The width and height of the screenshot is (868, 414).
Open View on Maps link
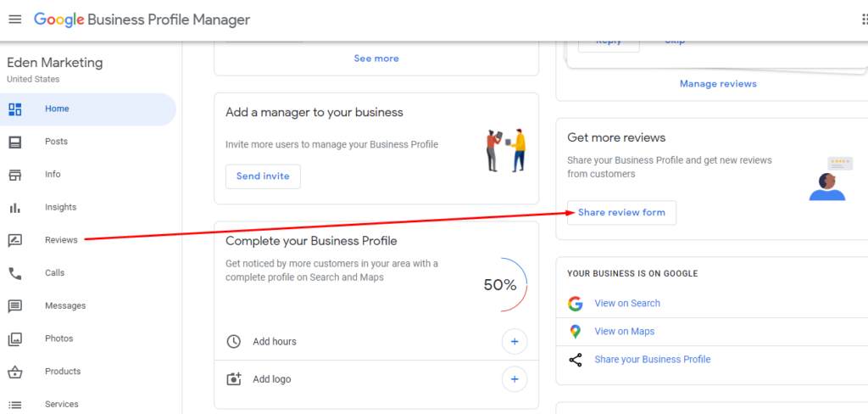tap(624, 332)
